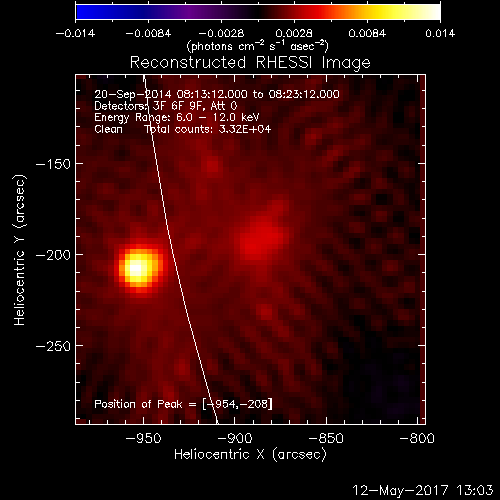The image size is (500, 500).
Task: Click the colorbar label '0.0084'
Action: (367, 34)
